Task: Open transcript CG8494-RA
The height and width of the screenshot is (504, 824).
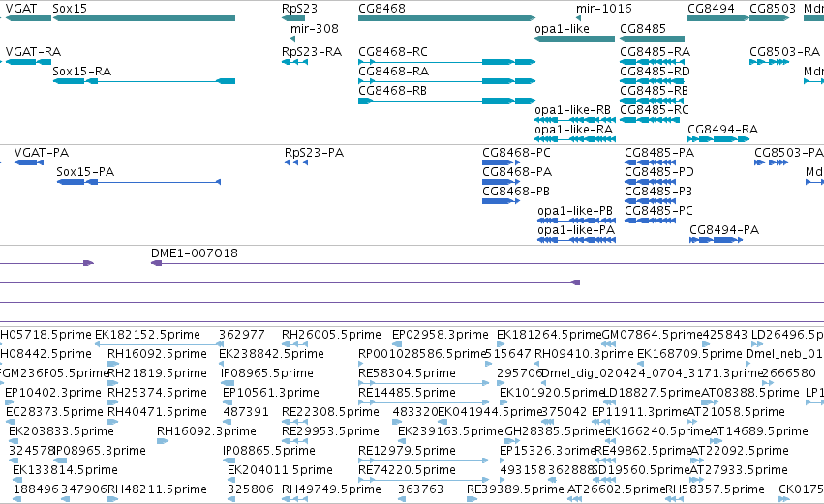Action: 722,130
